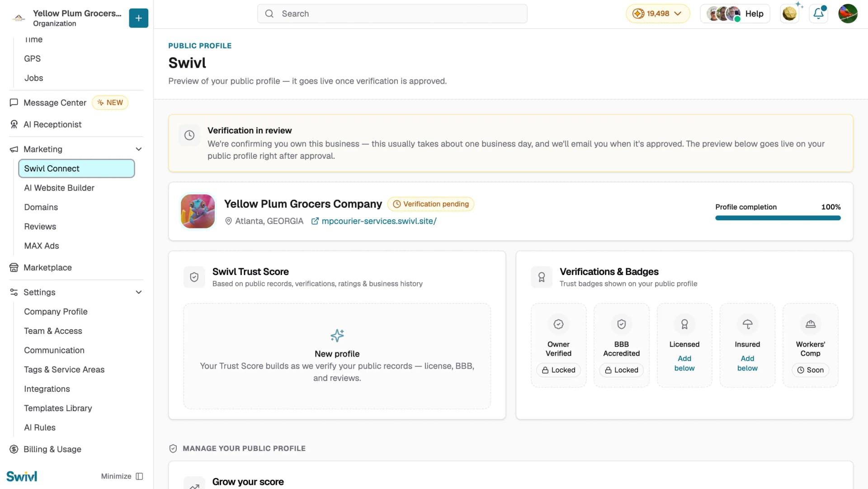The width and height of the screenshot is (868, 489).
Task: Click the Manage Your Public Profile heading
Action: click(244, 448)
